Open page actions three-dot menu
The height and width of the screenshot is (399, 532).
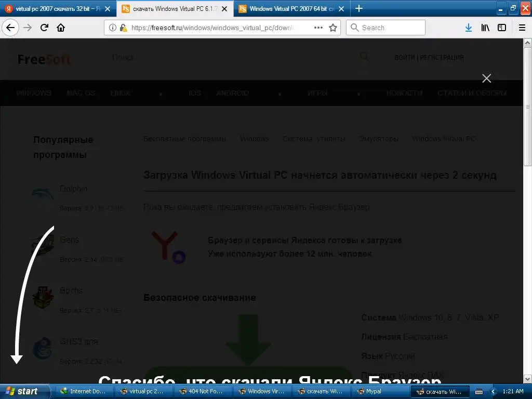tap(318, 28)
